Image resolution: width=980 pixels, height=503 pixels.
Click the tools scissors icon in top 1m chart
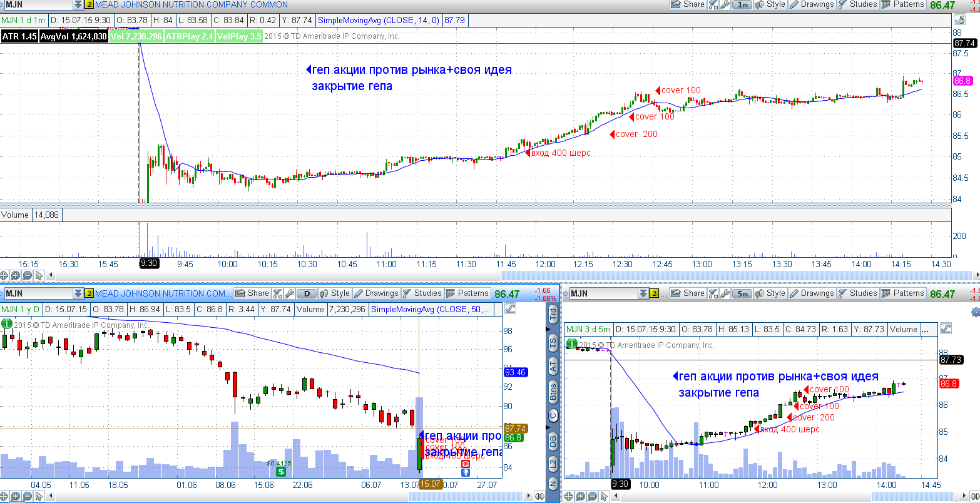pos(713,4)
